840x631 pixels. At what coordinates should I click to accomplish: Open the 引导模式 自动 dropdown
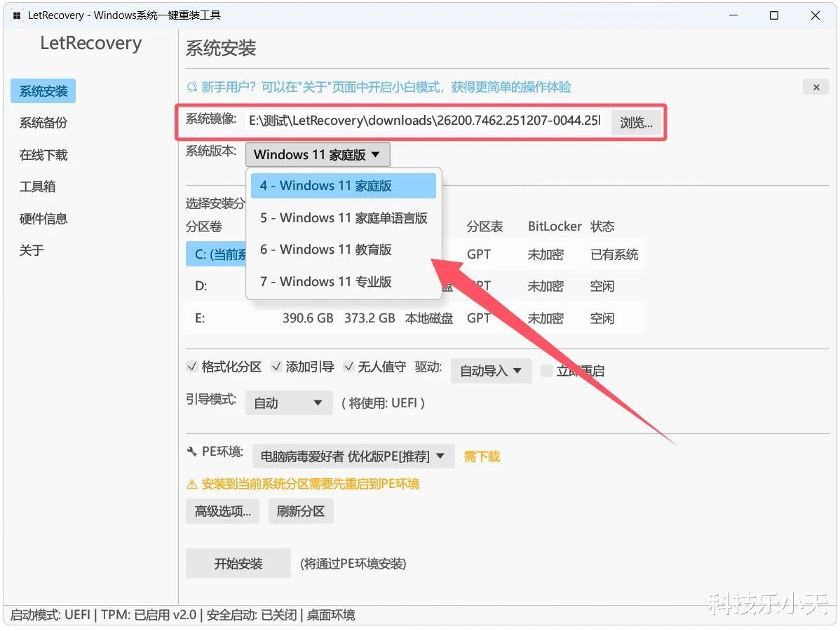point(289,403)
